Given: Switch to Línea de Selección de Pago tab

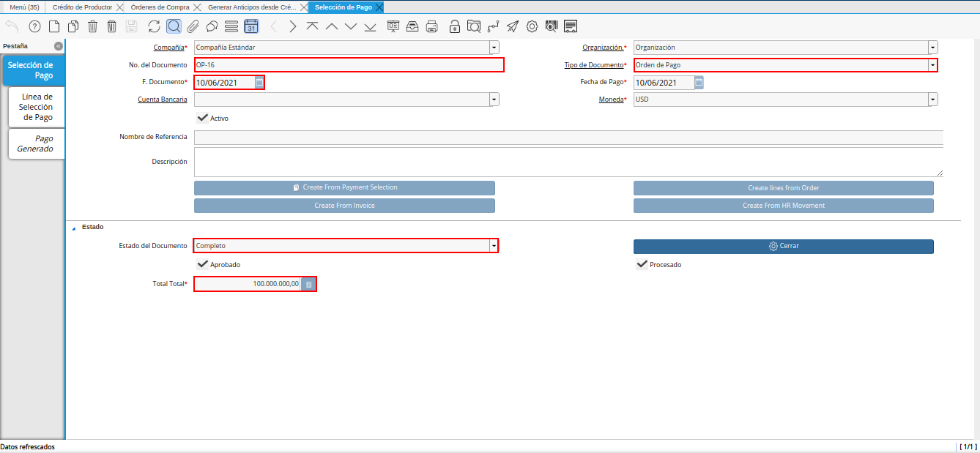Looking at the screenshot, I should (36, 107).
